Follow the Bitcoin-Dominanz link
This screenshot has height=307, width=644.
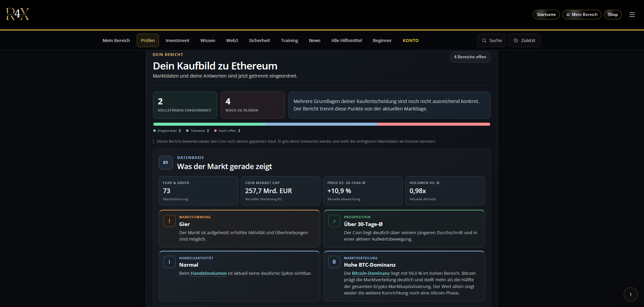(371, 273)
